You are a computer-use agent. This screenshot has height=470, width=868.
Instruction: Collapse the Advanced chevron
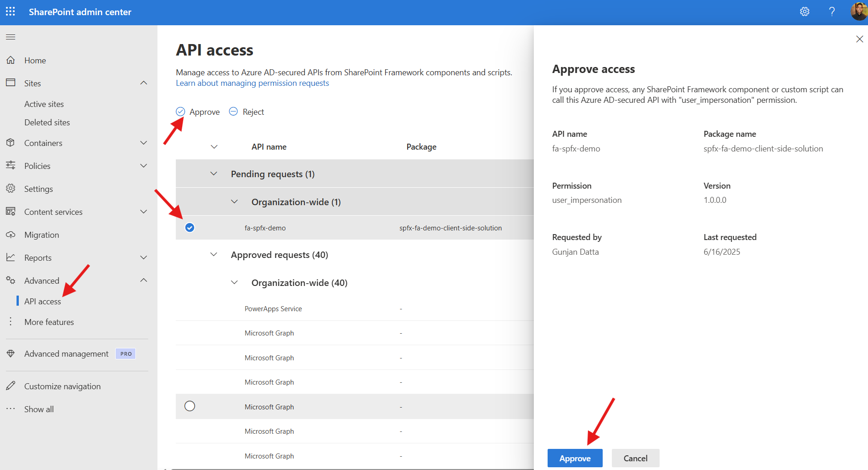[x=144, y=280]
